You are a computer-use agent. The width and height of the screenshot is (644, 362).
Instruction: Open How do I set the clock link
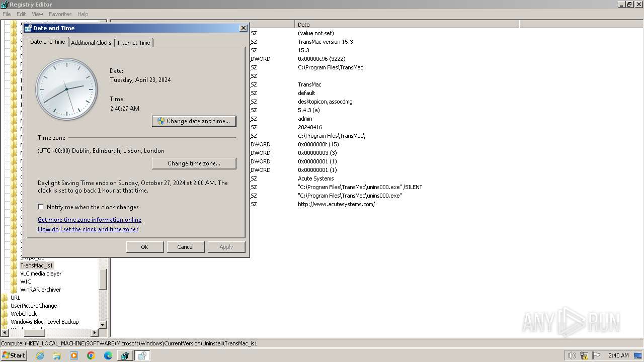(88, 229)
